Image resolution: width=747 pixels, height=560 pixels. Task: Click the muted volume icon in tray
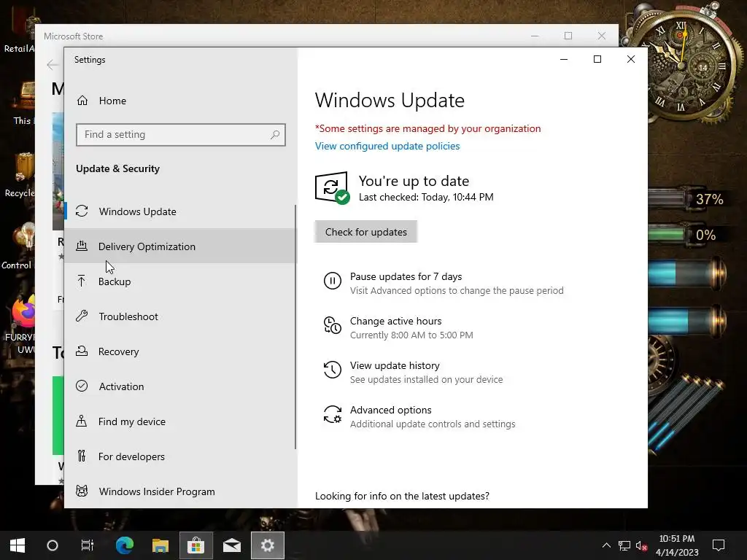(x=641, y=546)
